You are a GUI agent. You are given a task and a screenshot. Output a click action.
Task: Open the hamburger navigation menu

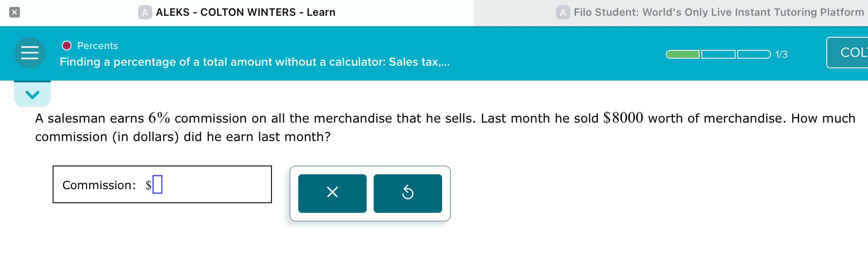30,53
